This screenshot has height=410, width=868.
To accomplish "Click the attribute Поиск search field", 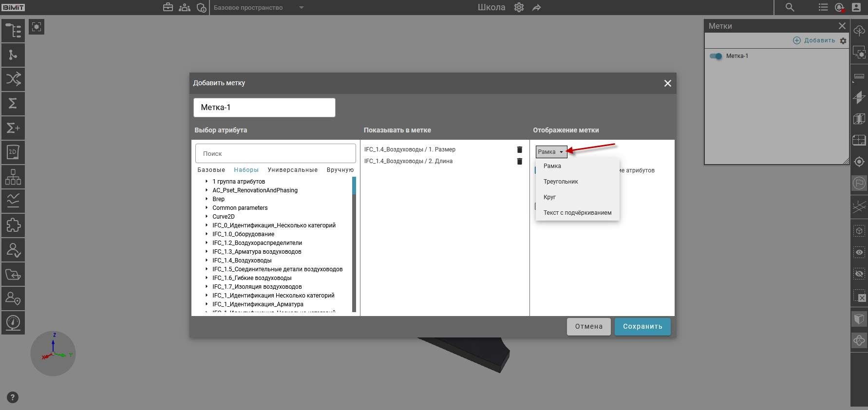I will (275, 153).
